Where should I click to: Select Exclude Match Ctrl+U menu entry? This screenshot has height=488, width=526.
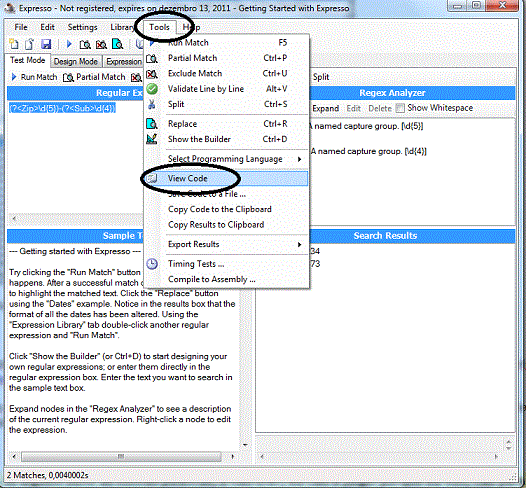225,73
